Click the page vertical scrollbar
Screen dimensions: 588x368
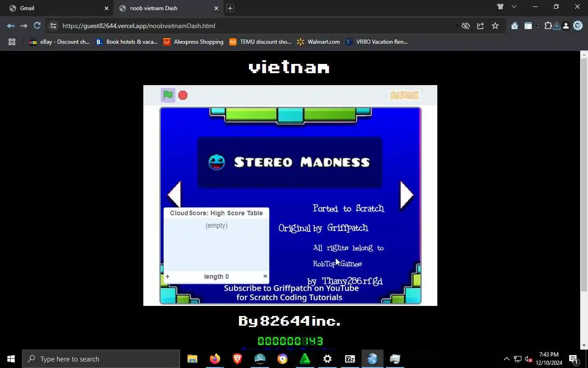[x=584, y=175]
